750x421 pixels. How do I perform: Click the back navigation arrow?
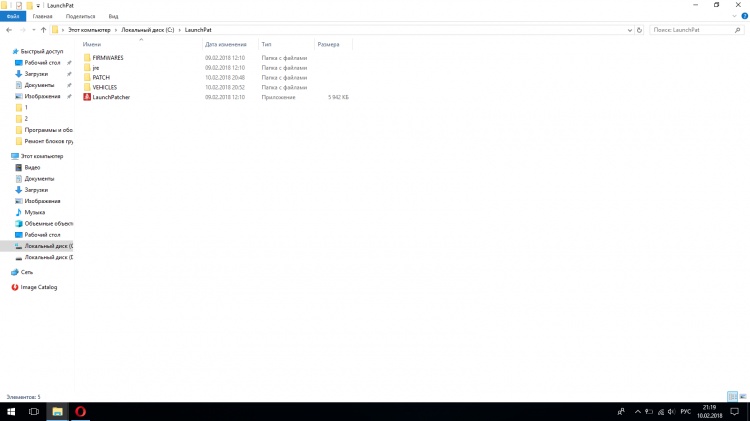8,30
